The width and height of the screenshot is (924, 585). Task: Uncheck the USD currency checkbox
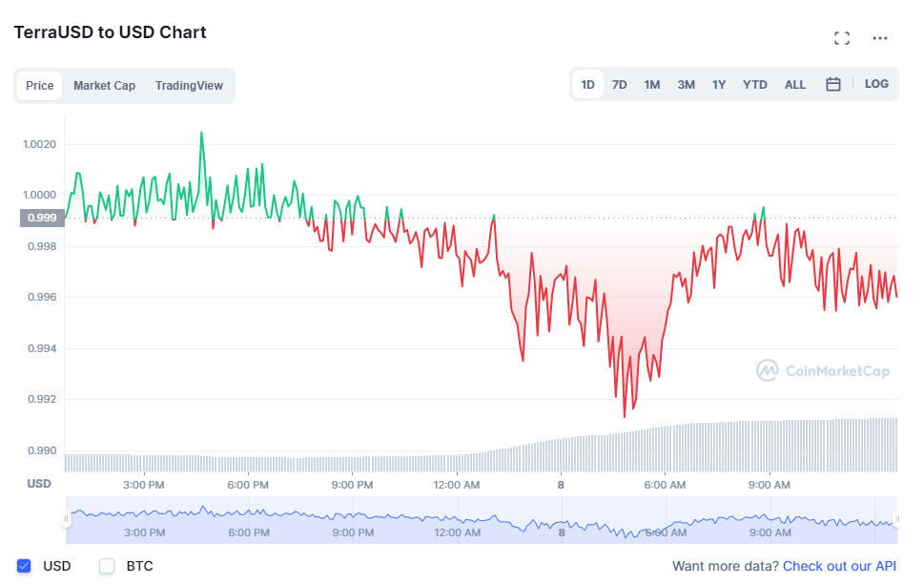(24, 566)
